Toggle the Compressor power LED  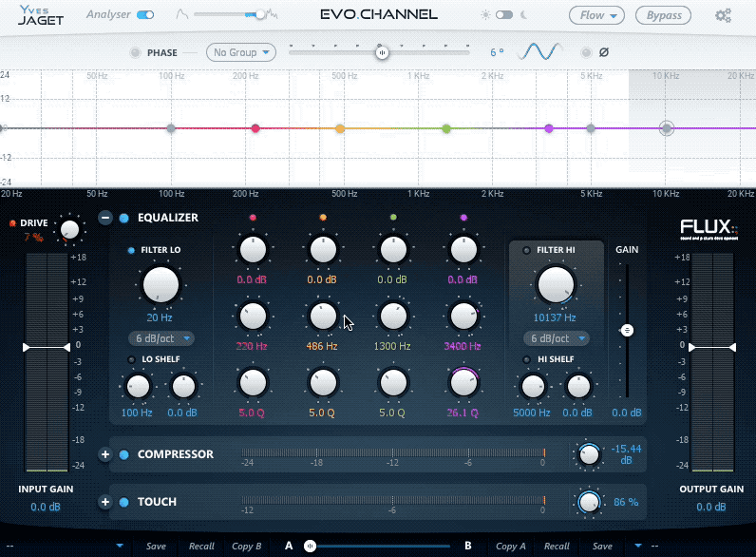point(123,454)
